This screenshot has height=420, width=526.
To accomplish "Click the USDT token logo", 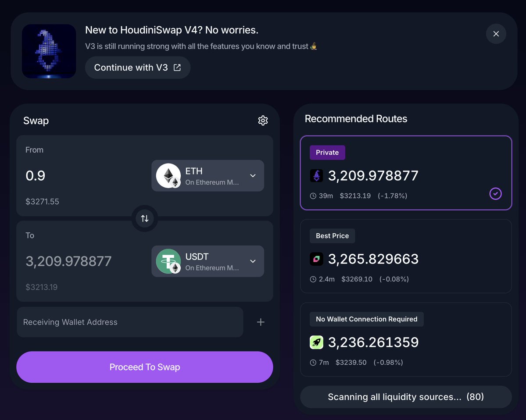I will point(168,261).
